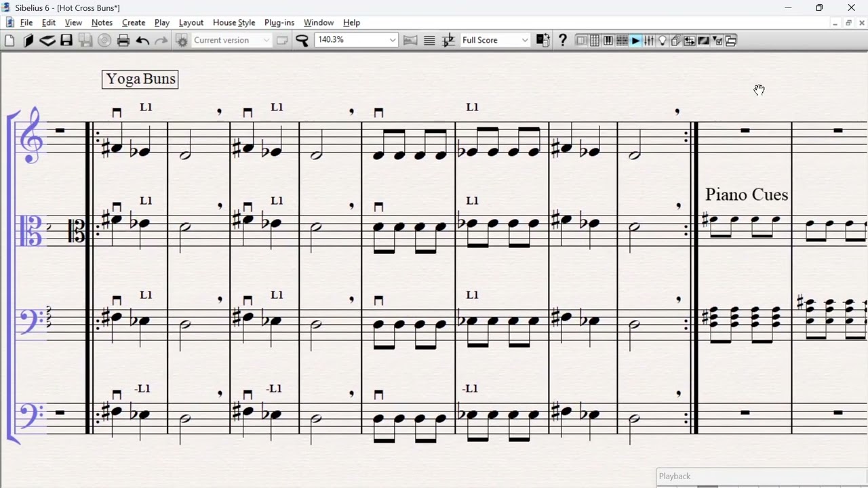Click the Scan toolbar icon
868x488 pixels.
click(x=47, y=41)
